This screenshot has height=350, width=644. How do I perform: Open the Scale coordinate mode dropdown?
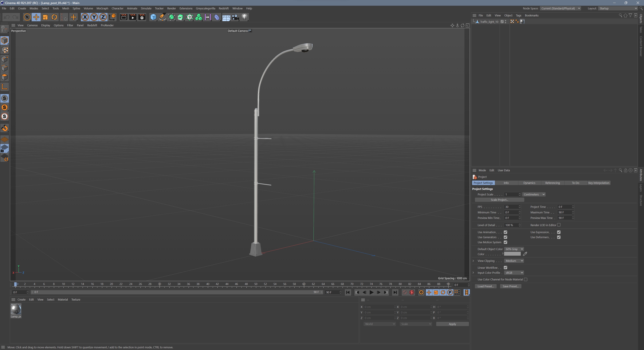coord(416,324)
